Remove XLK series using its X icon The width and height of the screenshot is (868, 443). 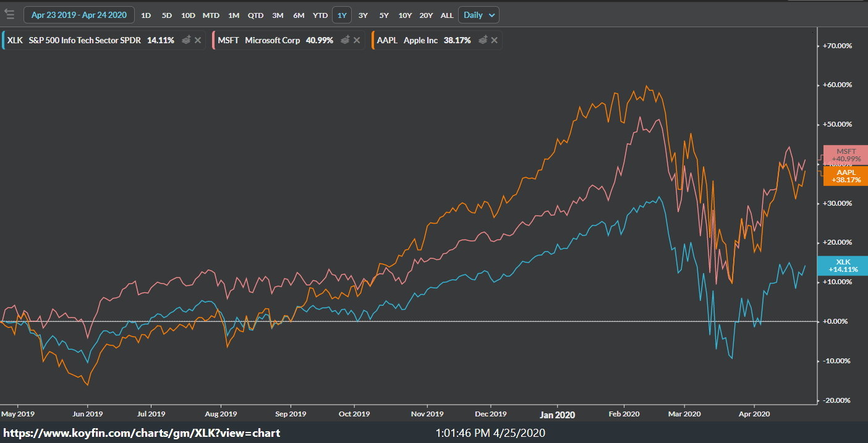[197, 40]
